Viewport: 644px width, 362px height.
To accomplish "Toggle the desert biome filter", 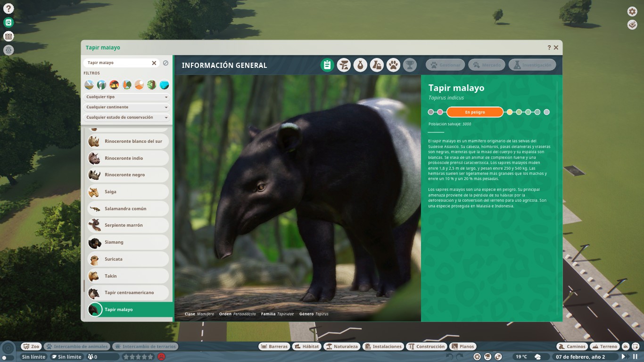I will 139,85.
